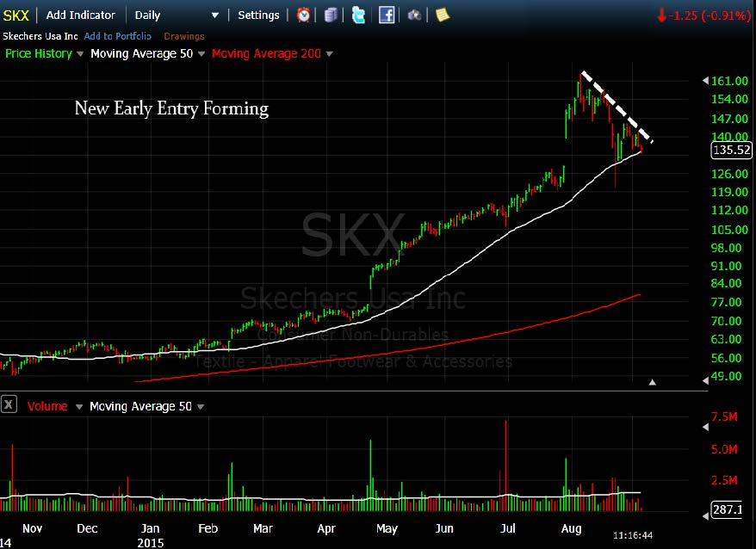Click the camera snapshot icon
Image resolution: width=756 pixels, height=549 pixels.
(x=414, y=15)
